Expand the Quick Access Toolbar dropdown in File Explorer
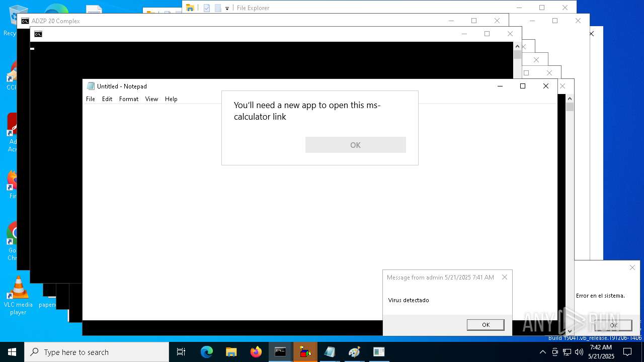The width and height of the screenshot is (644, 362). pos(227,8)
